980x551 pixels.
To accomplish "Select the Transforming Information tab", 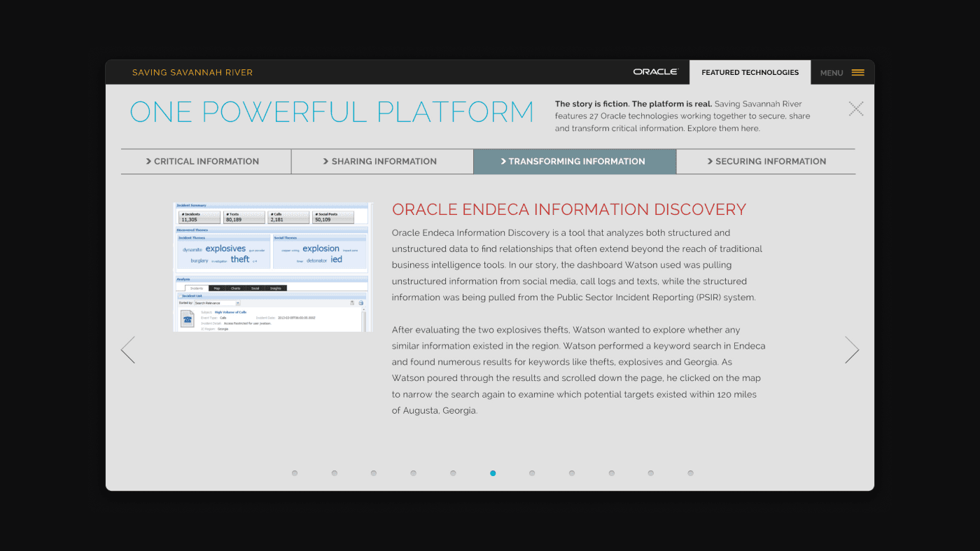I will pos(575,161).
